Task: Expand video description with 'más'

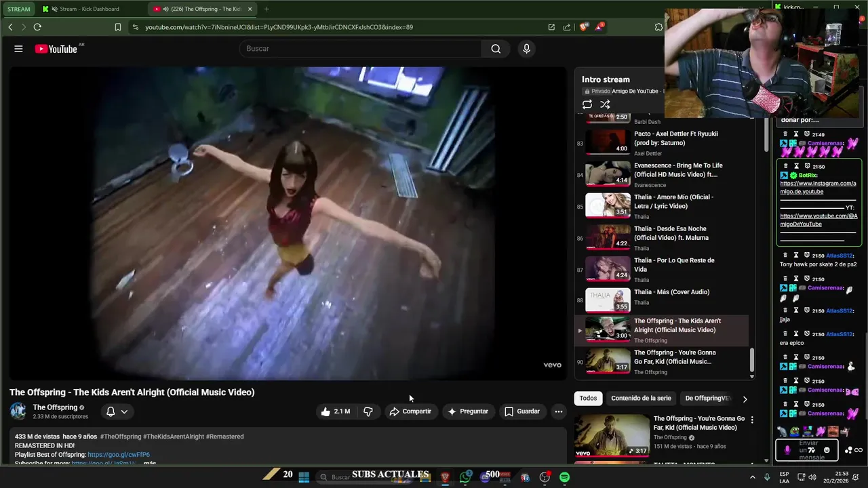Action: point(150,463)
